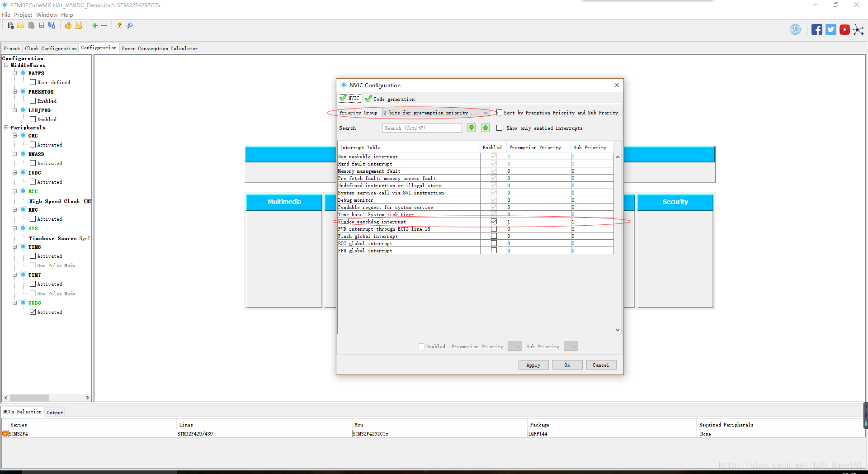The height and width of the screenshot is (474, 868).
Task: Click the 10-year anniversary badge icon
Action: [x=795, y=30]
